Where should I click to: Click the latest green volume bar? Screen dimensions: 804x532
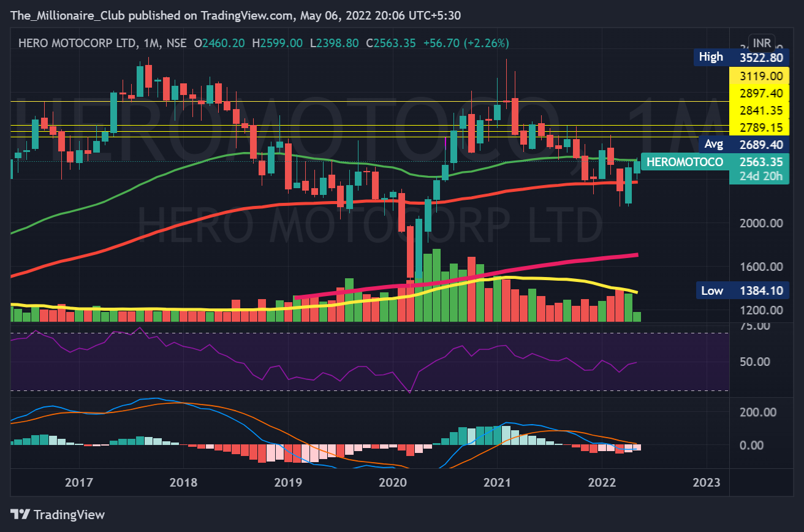click(637, 317)
